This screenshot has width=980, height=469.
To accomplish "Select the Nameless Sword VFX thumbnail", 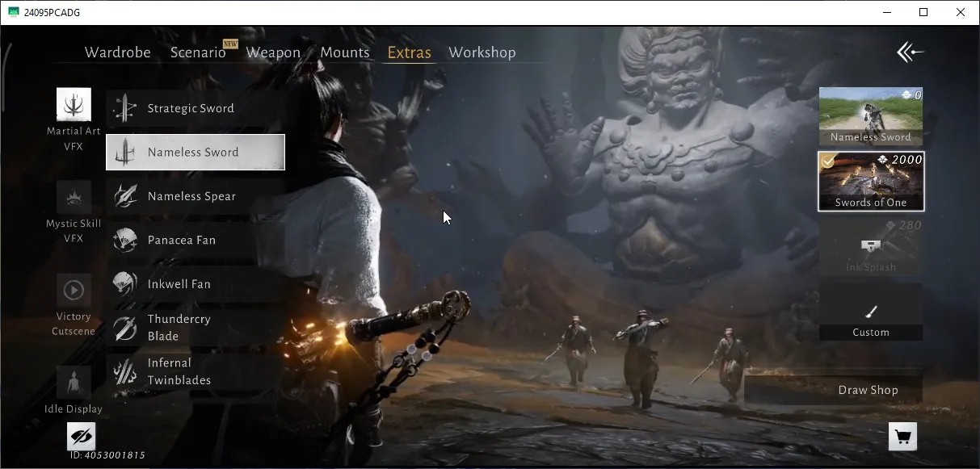I will tap(871, 116).
